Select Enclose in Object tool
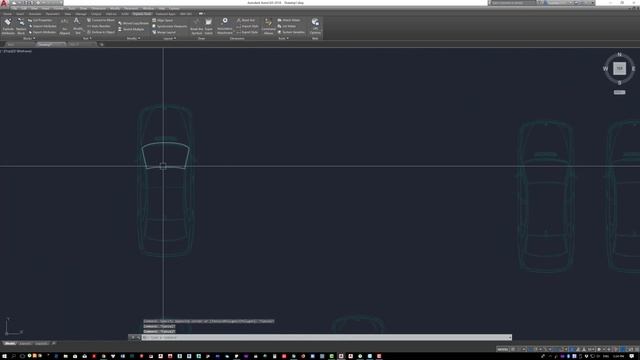The image size is (640, 360). point(101,32)
